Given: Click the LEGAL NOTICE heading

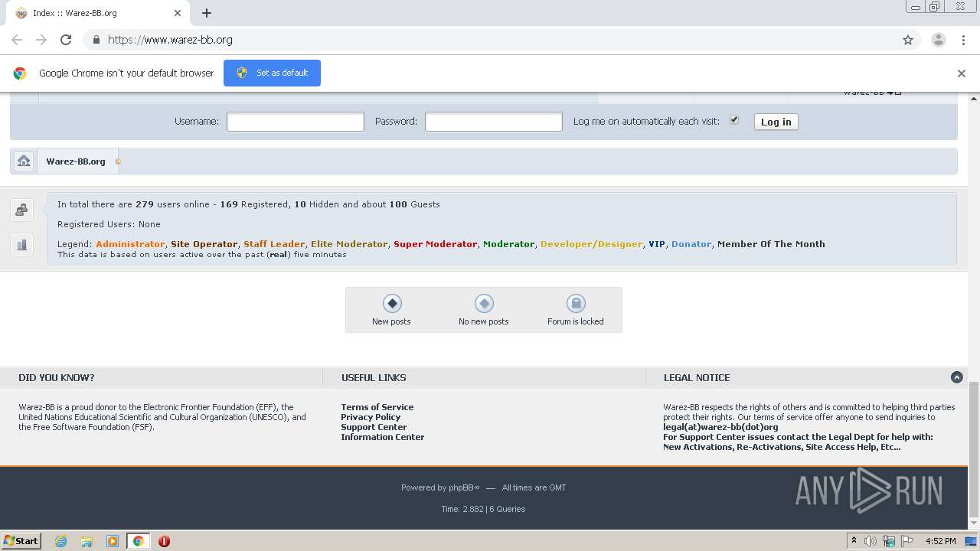Looking at the screenshot, I should (x=697, y=377).
